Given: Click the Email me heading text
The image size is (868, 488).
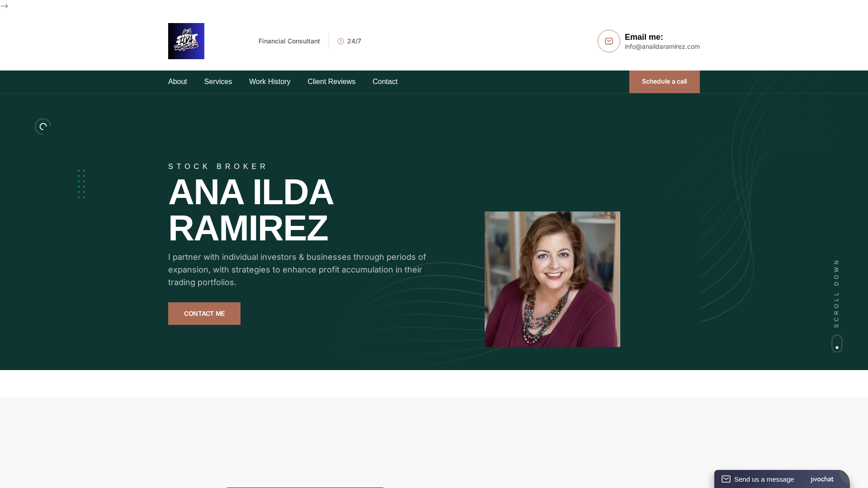Looking at the screenshot, I should click(x=644, y=37).
